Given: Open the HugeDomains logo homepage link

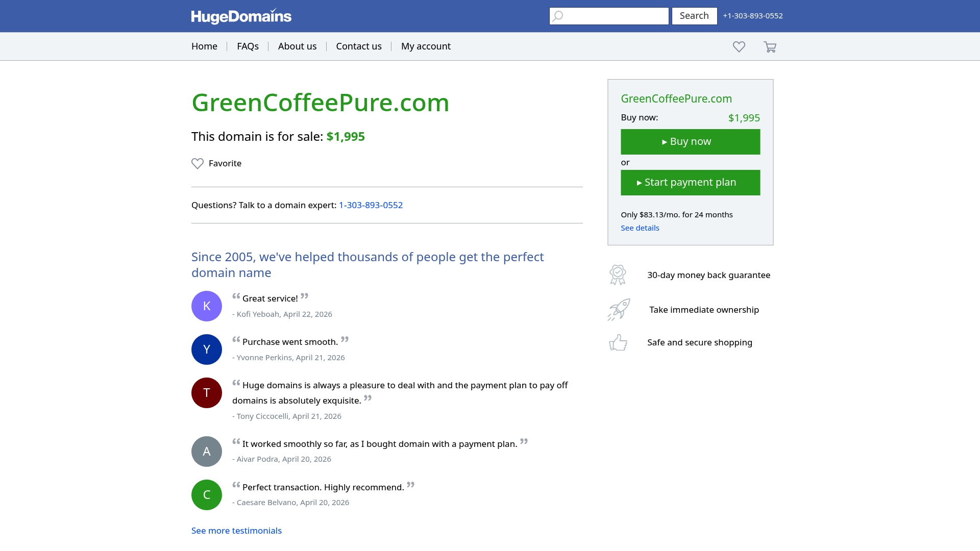Looking at the screenshot, I should (241, 16).
